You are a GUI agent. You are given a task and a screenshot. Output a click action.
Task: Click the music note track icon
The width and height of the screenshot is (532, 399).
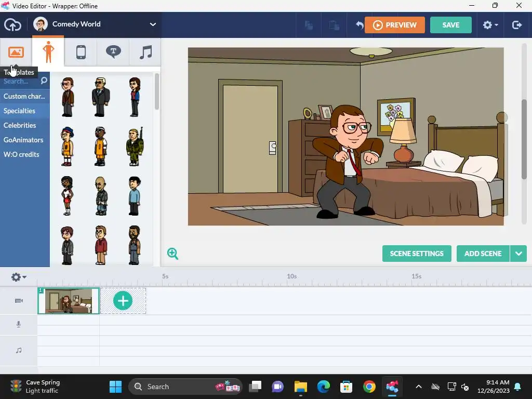19,351
